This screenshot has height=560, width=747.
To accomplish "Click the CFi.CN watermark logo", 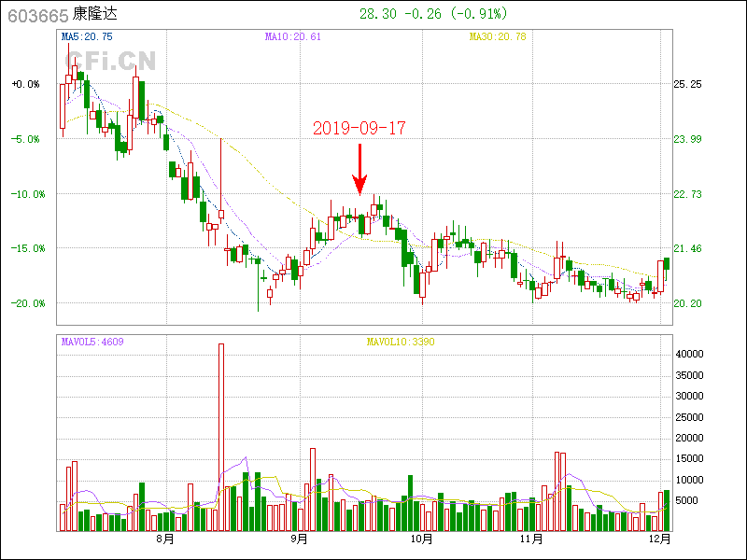I will coord(109,62).
